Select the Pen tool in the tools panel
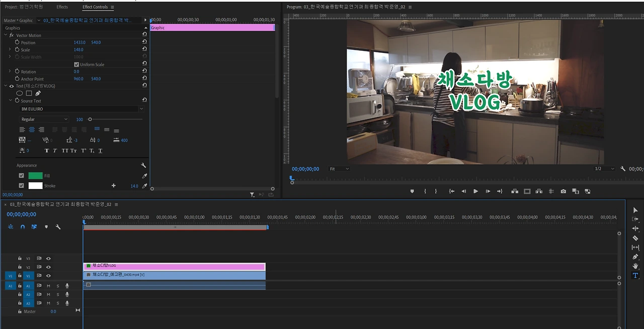The image size is (644, 329). [x=635, y=257]
